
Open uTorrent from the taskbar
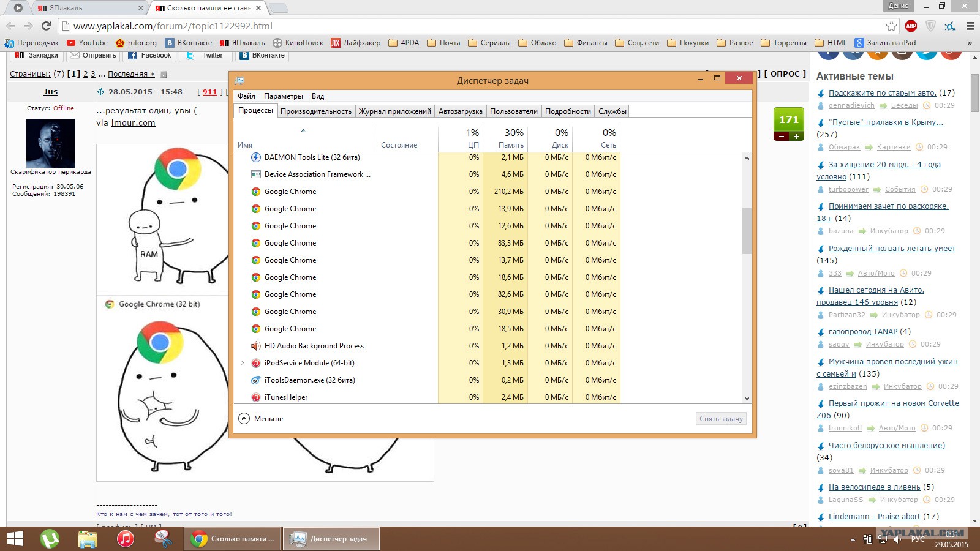click(x=50, y=539)
